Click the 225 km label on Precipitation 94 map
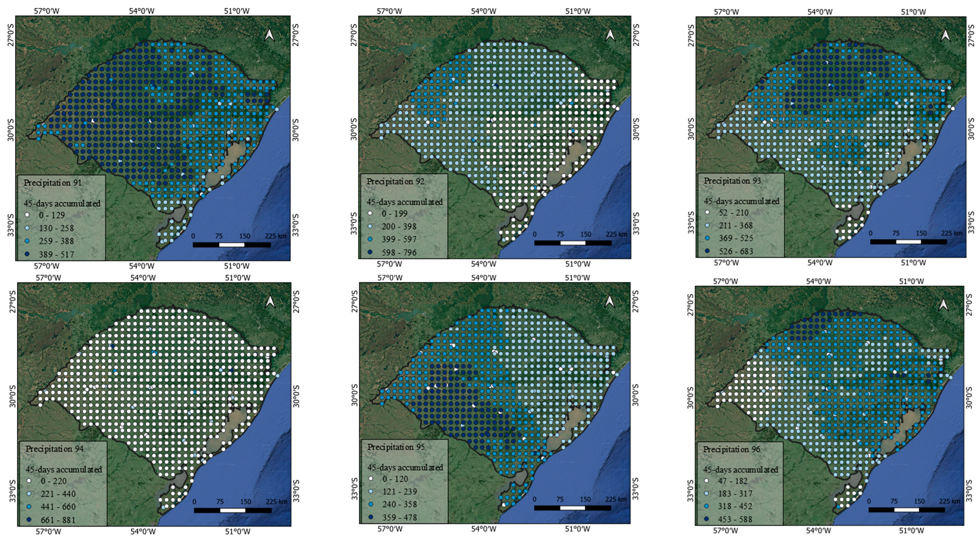The width and height of the screenshot is (980, 541). (x=276, y=502)
